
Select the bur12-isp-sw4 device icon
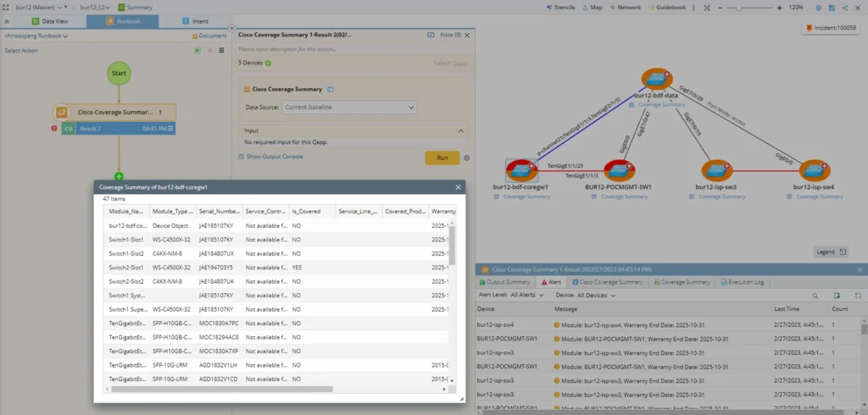[x=815, y=170]
